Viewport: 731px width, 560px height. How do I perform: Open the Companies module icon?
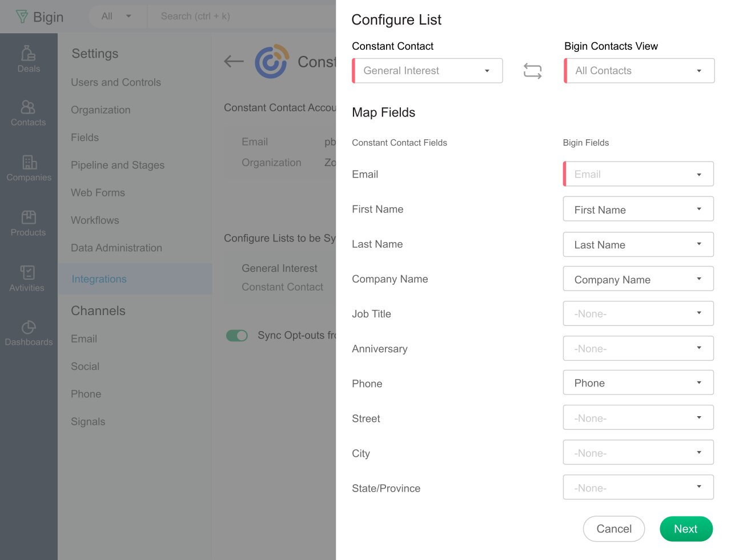pos(29,162)
